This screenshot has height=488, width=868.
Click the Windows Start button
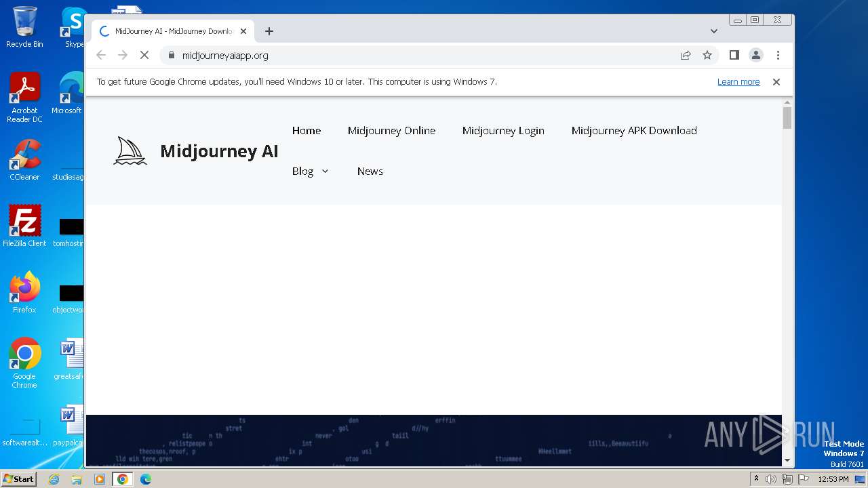(x=18, y=479)
